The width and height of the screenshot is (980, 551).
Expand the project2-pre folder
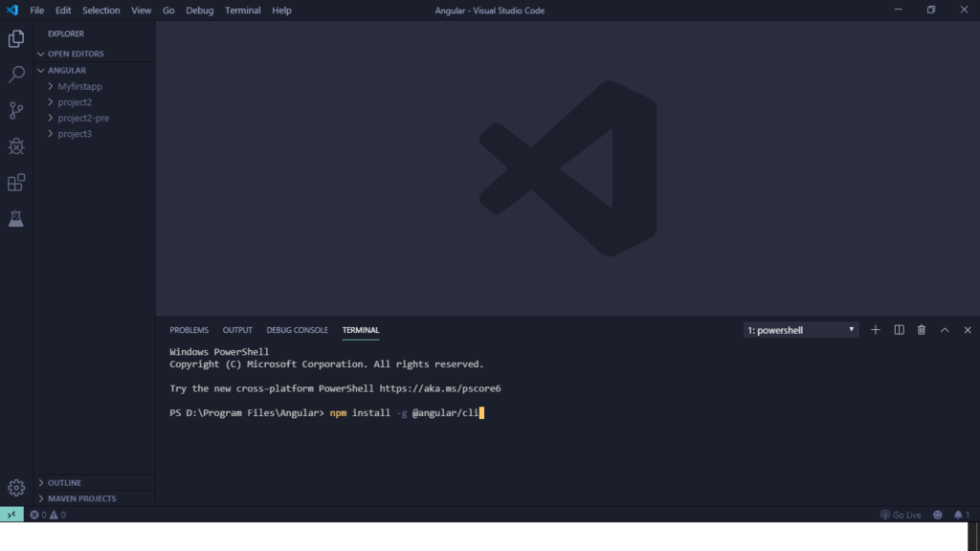click(x=95, y=118)
